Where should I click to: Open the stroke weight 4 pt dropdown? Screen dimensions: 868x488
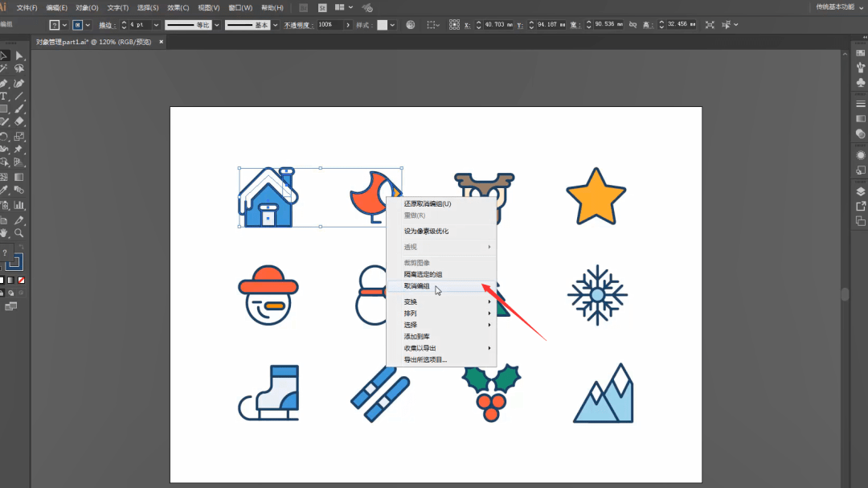click(x=156, y=25)
